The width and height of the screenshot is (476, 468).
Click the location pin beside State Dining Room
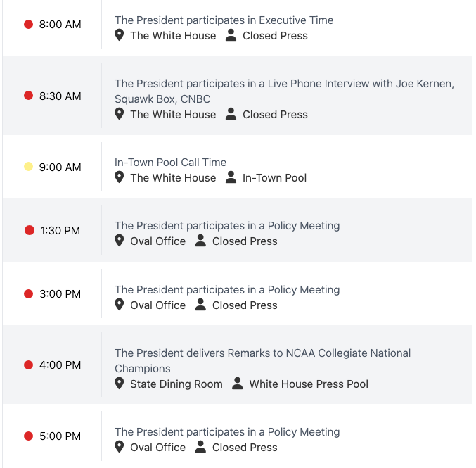tap(120, 384)
